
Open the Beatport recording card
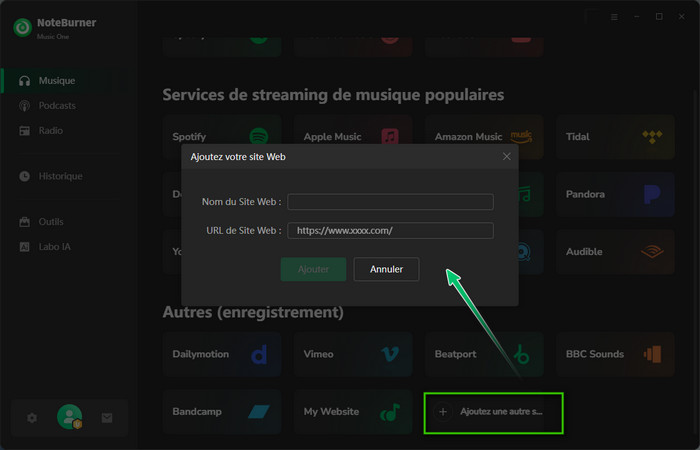(484, 354)
